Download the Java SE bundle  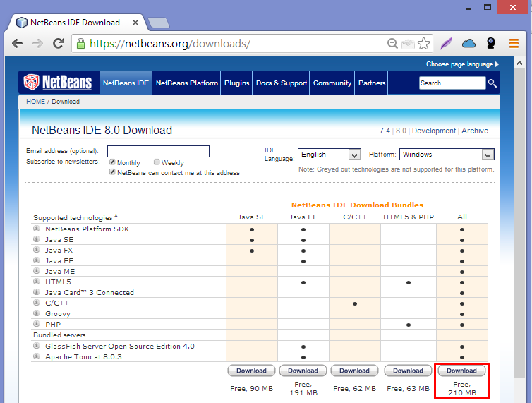tap(251, 371)
